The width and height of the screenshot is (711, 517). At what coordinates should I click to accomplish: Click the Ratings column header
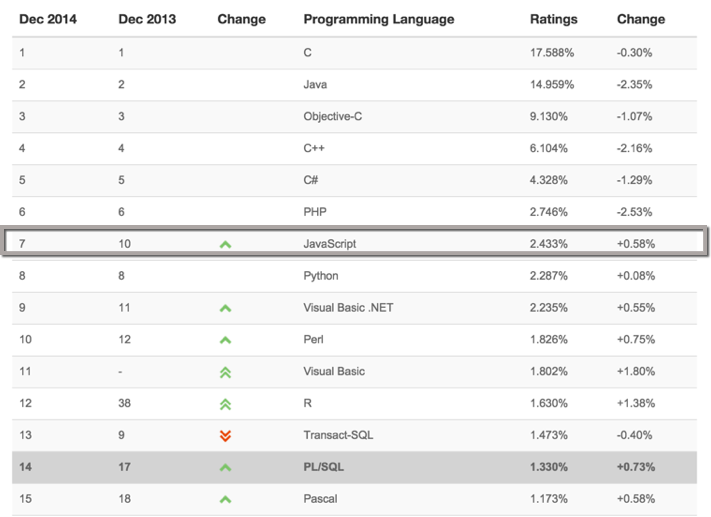554,20
